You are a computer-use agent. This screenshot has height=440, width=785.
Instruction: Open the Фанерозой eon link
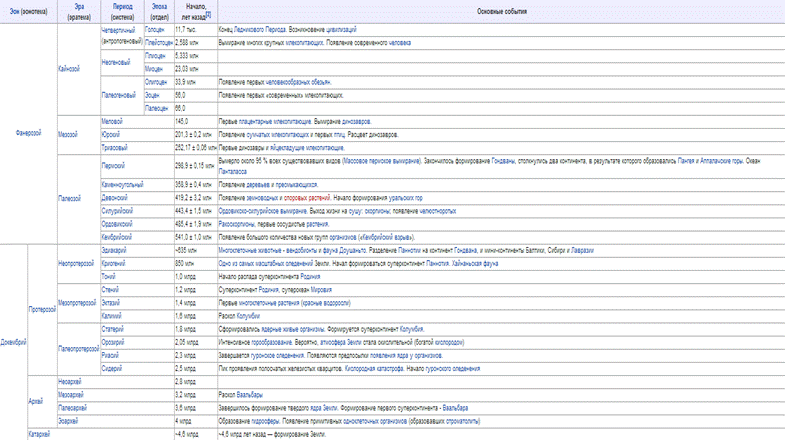tap(28, 133)
